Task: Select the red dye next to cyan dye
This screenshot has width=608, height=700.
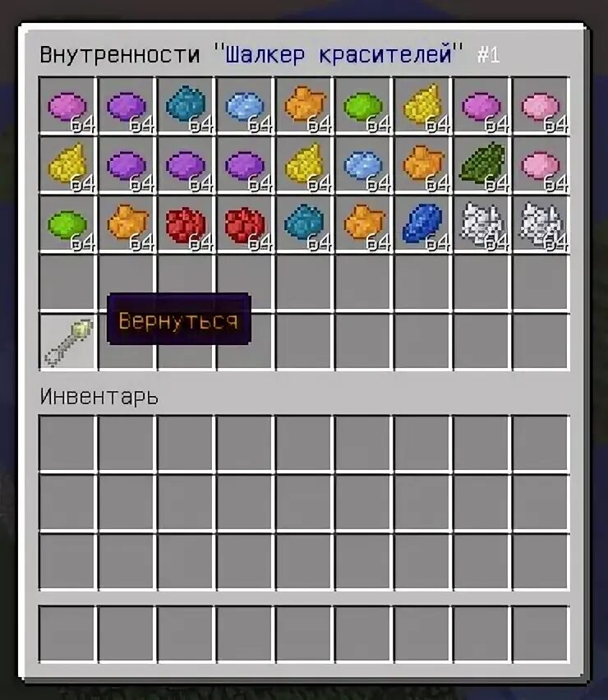Action: pyautogui.click(x=246, y=224)
